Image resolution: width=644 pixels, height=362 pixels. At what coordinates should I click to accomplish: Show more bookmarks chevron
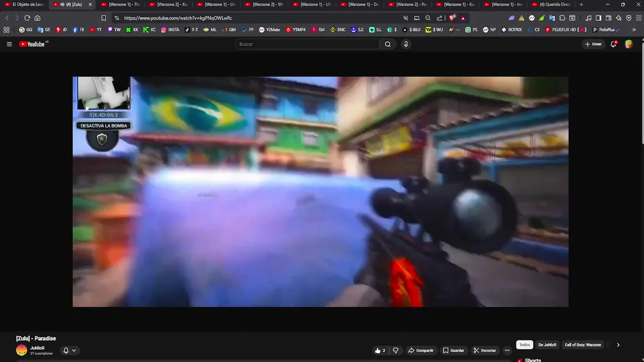634,30
